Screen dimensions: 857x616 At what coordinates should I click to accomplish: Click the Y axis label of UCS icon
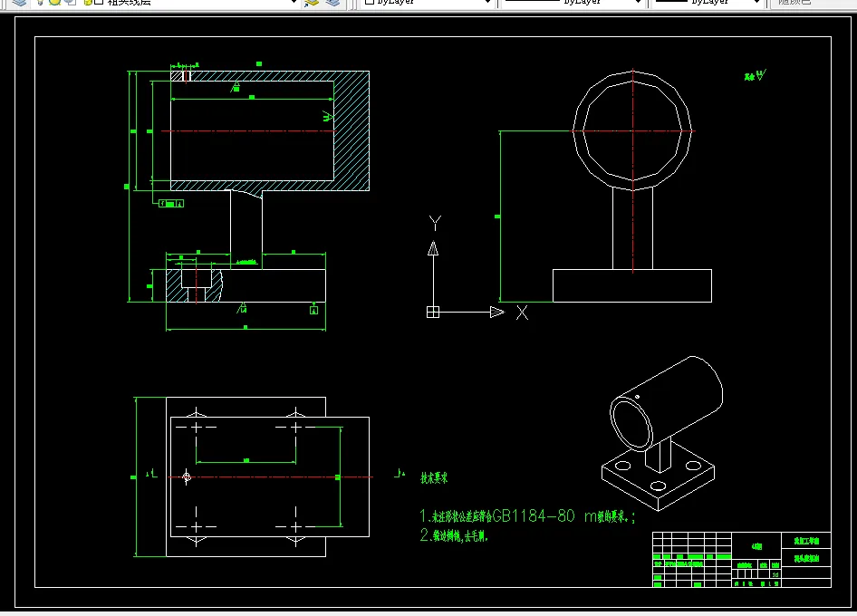pos(435,223)
